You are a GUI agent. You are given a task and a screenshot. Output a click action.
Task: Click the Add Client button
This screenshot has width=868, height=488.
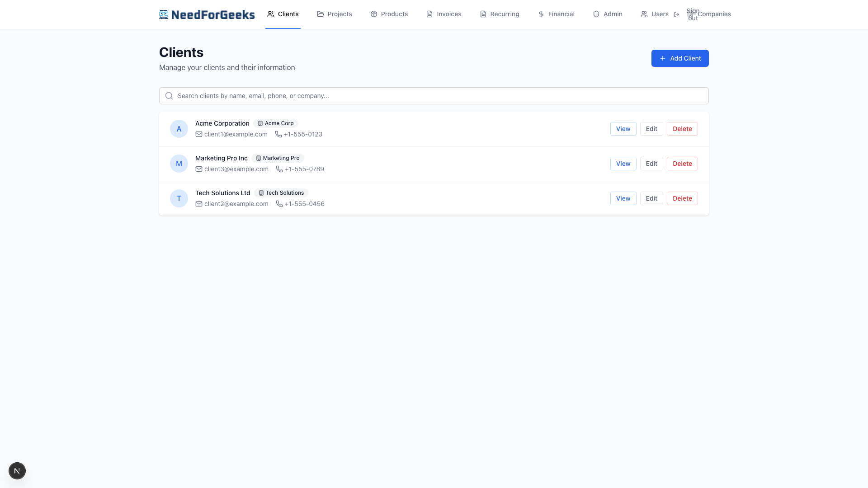(x=679, y=58)
